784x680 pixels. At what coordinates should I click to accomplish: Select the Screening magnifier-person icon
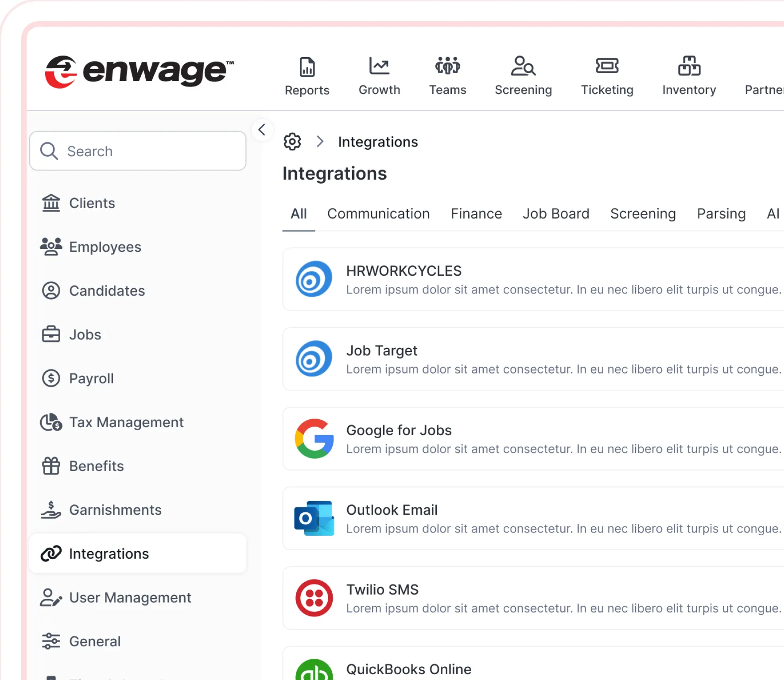[523, 66]
